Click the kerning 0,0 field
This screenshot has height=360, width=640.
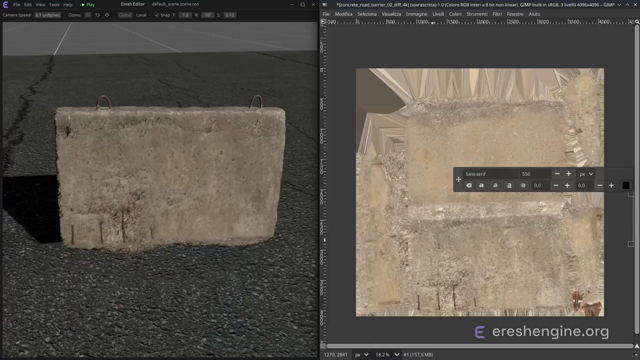point(585,185)
